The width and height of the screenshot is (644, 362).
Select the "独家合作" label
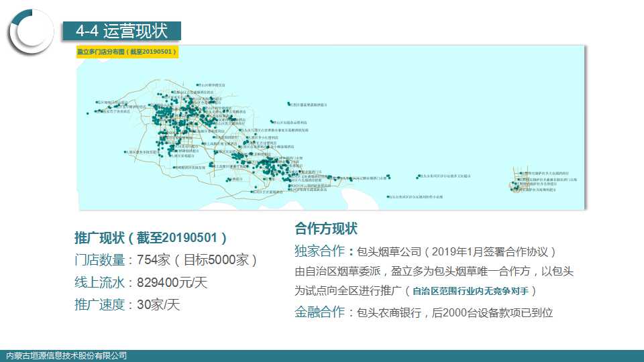tap(319, 251)
